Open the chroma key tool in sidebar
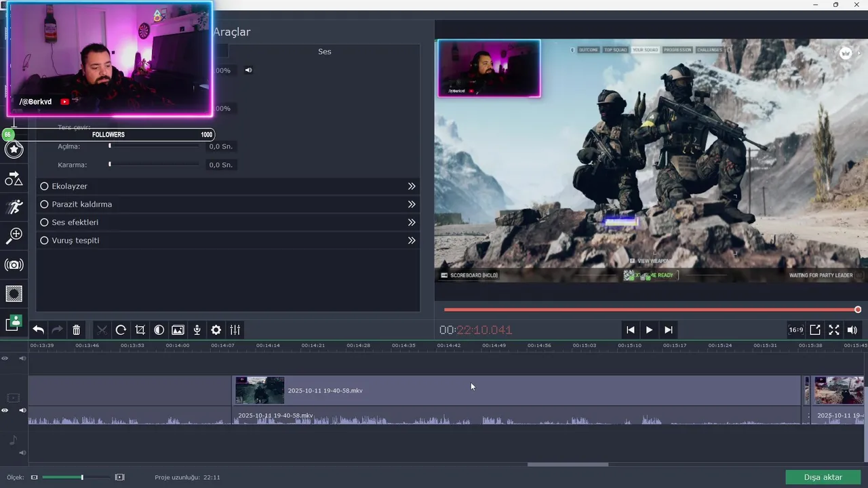Screen dimensions: 868x488 point(14,323)
